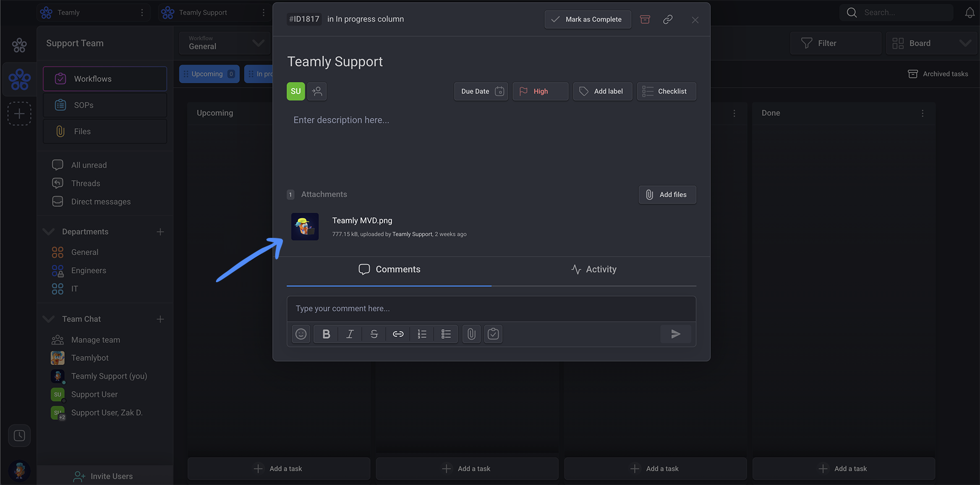Change the High priority flag
The width and height of the screenshot is (980, 485).
[x=540, y=91]
